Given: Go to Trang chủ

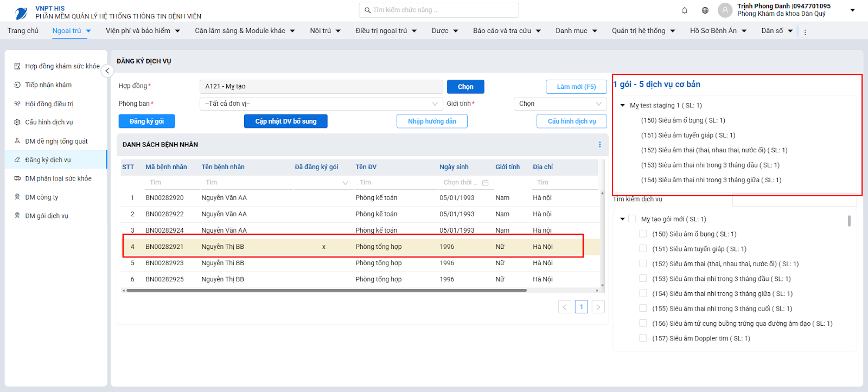Looking at the screenshot, I should click(23, 31).
